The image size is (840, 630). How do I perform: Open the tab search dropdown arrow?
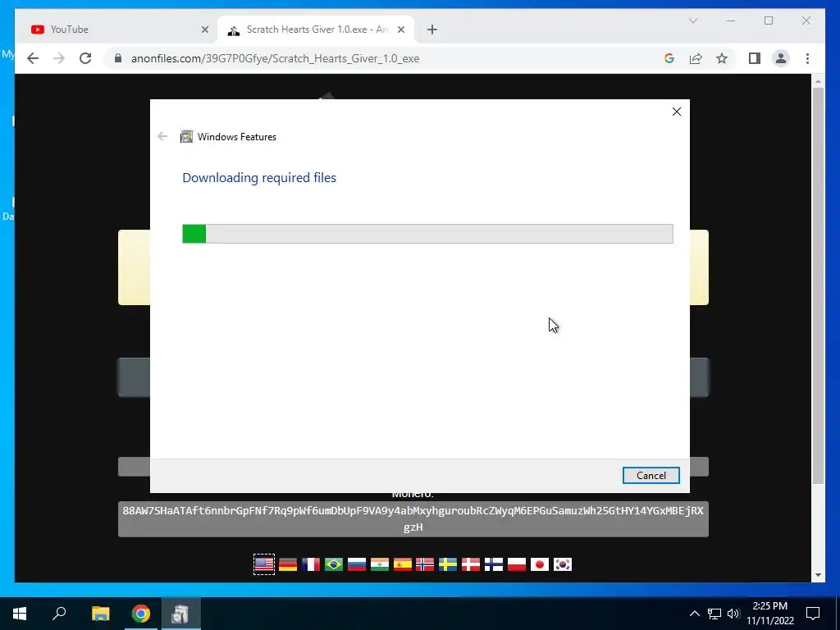[692, 21]
